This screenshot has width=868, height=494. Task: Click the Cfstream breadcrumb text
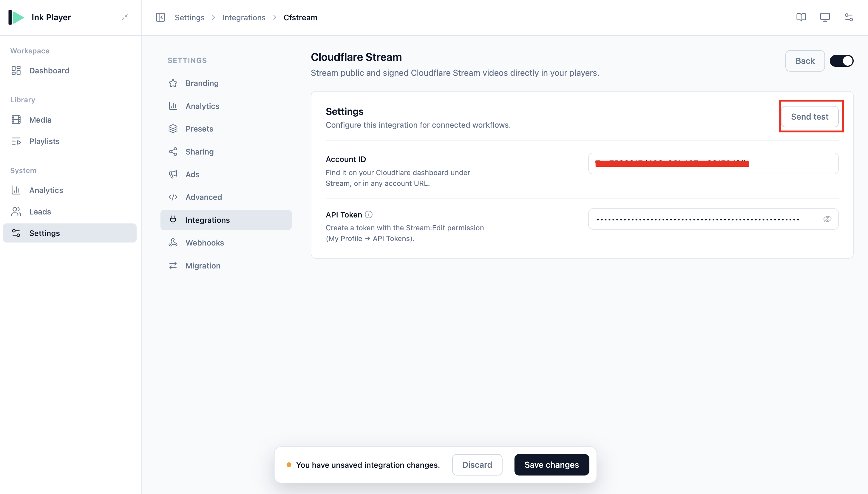300,18
